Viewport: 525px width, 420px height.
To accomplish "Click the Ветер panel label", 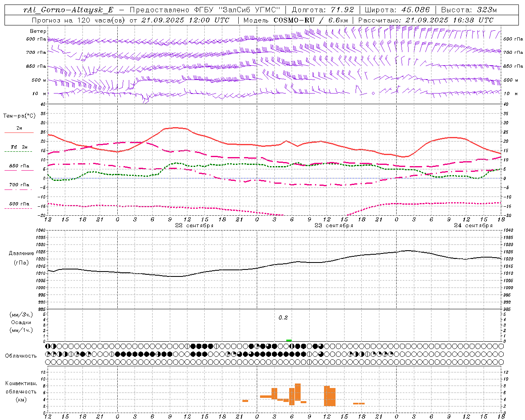I will (x=38, y=31).
